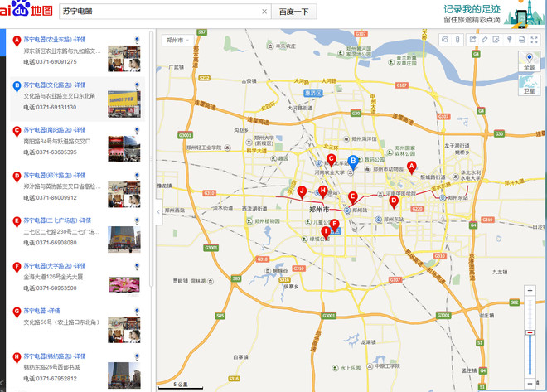Click street view icon for result A
The image size is (547, 392).
(x=137, y=40)
